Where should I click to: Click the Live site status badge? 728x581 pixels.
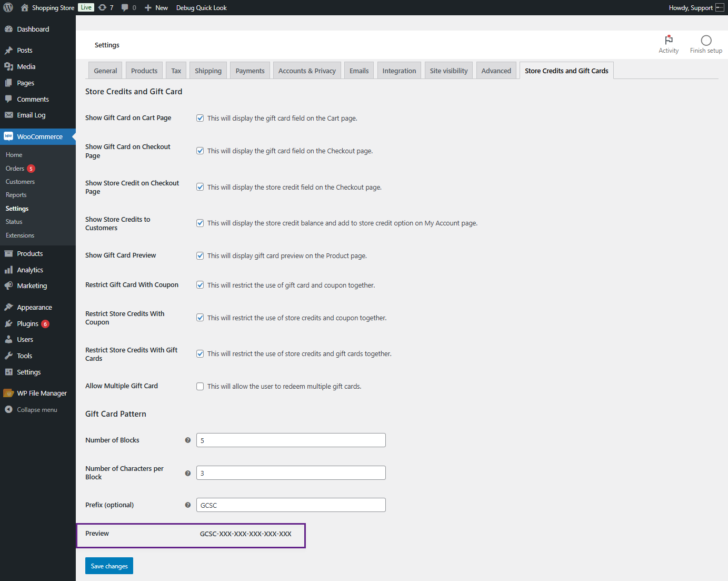86,7
